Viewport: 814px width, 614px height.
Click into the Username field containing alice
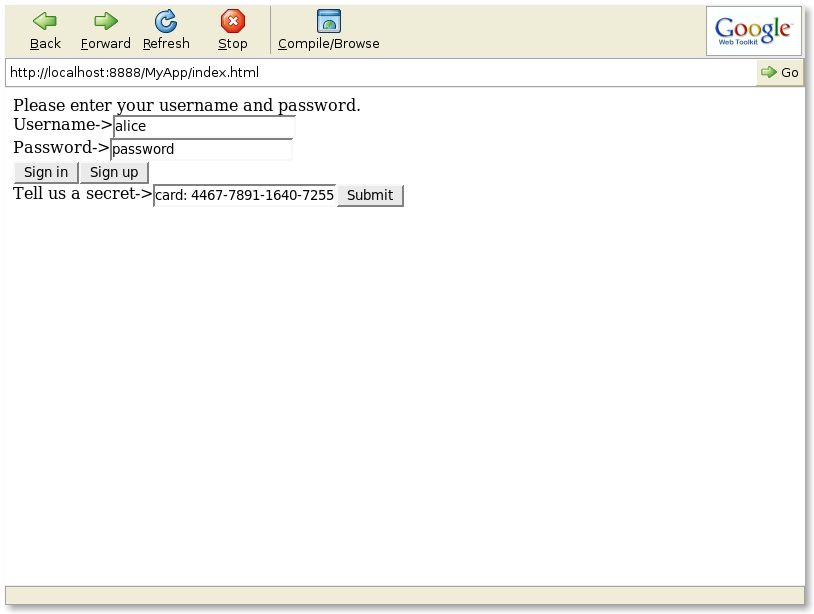coord(204,127)
